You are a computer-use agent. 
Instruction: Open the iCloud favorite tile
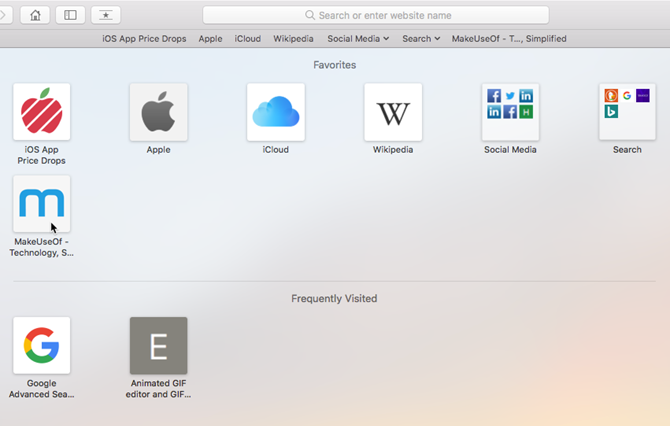(x=275, y=112)
